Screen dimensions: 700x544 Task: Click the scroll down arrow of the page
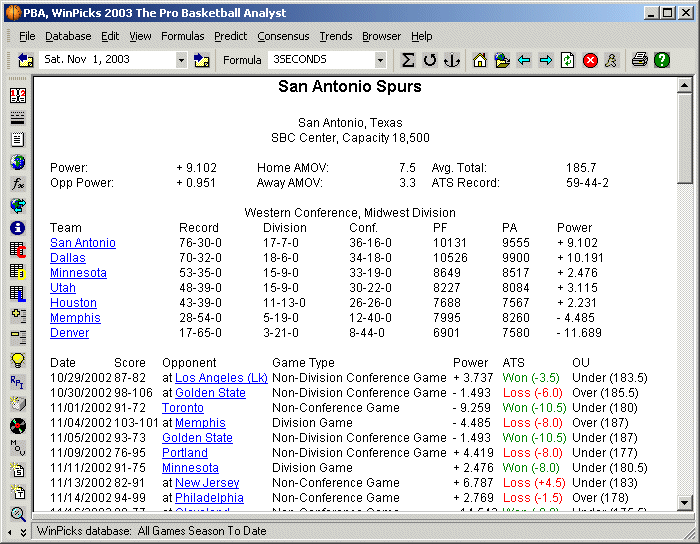click(684, 502)
